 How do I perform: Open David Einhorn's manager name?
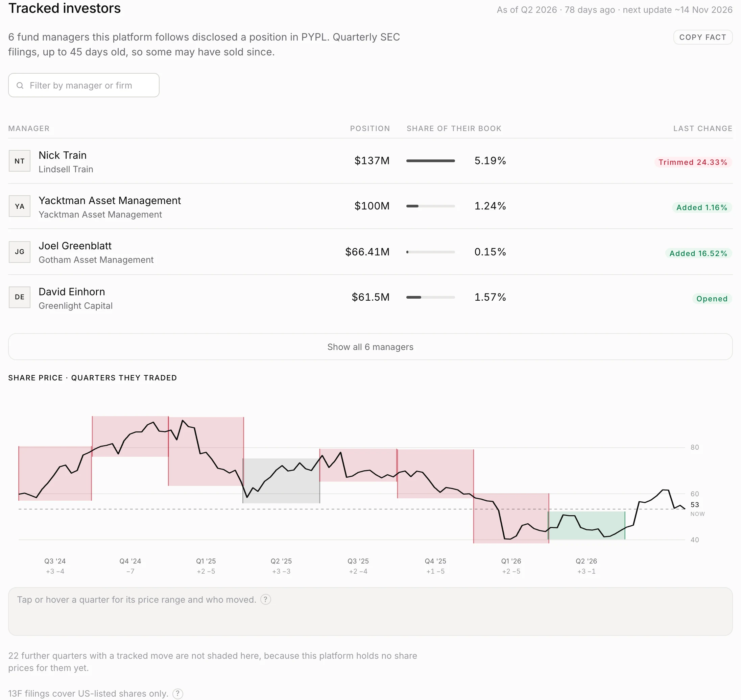point(72,292)
